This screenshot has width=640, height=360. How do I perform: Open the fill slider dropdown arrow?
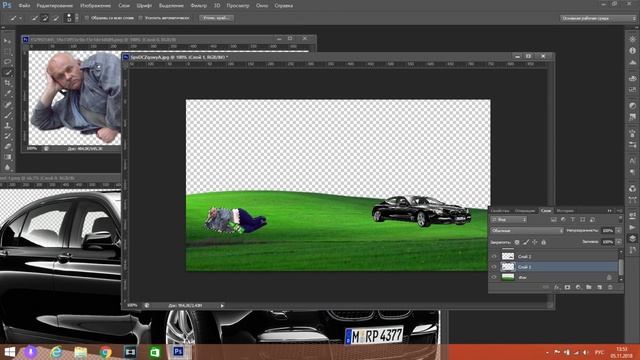618,242
